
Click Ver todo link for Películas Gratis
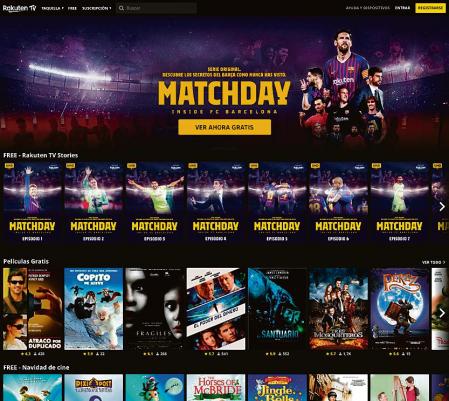(433, 262)
